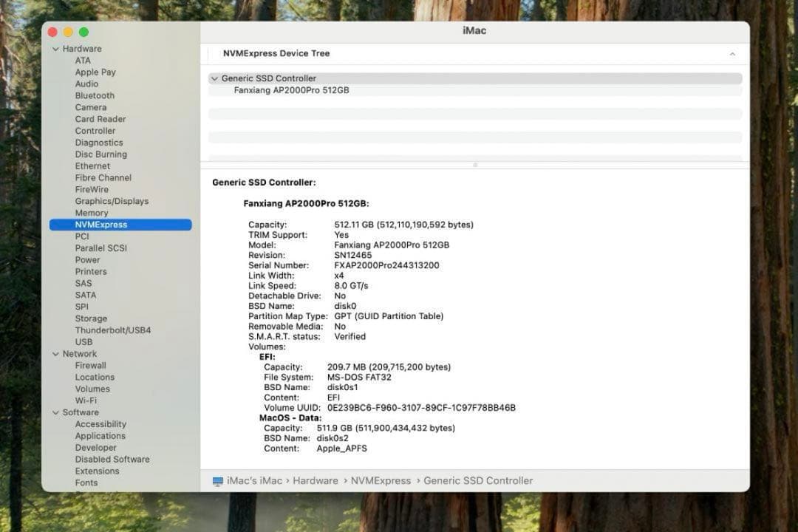Image resolution: width=798 pixels, height=532 pixels.
Task: Select Graphics/Displays in the sidebar
Action: pos(112,201)
